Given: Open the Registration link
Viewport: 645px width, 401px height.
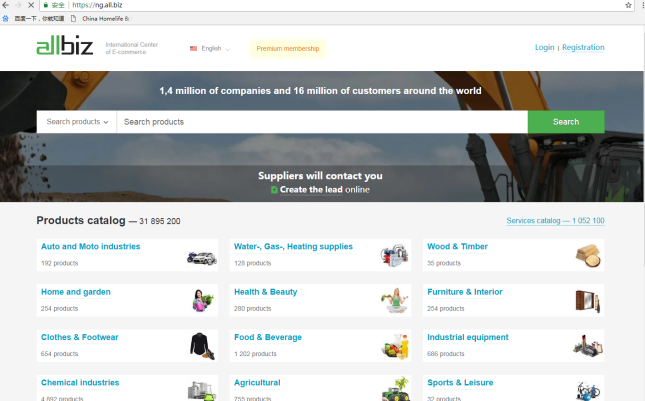Looking at the screenshot, I should point(583,48).
